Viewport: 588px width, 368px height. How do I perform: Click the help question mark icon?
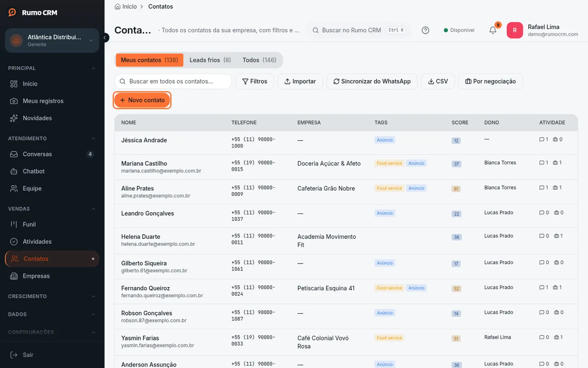pyautogui.click(x=425, y=30)
